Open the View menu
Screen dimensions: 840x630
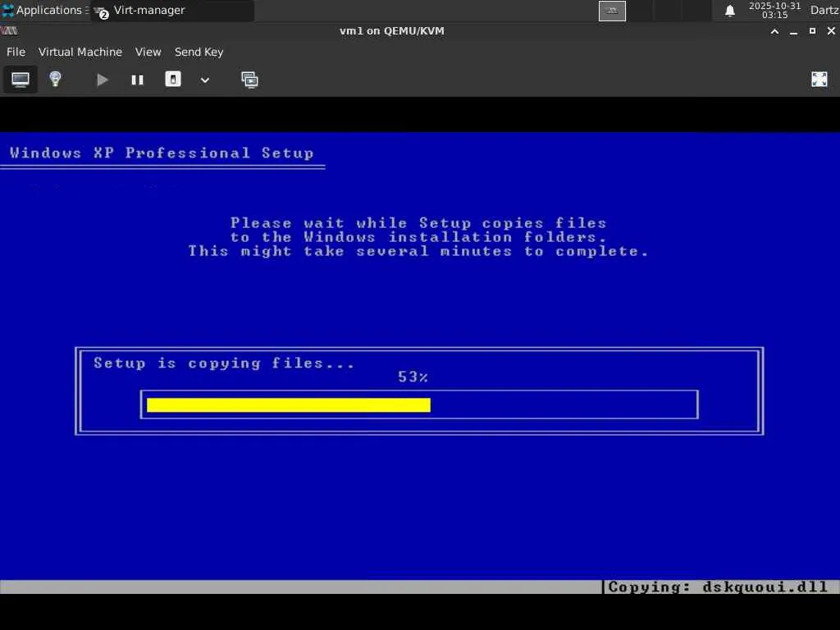point(148,52)
